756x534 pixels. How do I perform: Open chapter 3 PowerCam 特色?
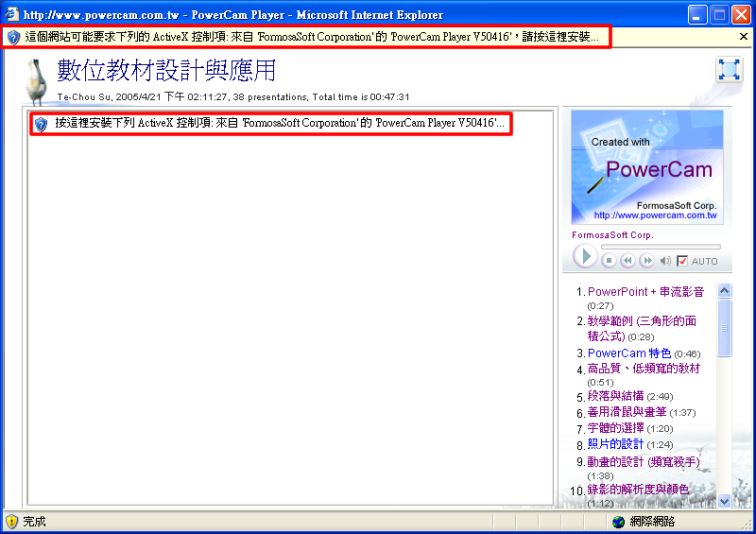pyautogui.click(x=629, y=353)
